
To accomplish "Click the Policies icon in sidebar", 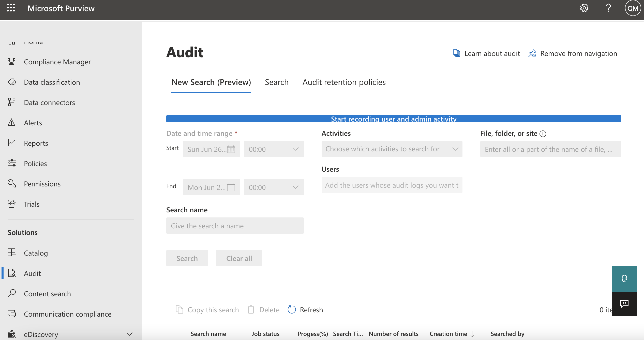I will coord(11,163).
